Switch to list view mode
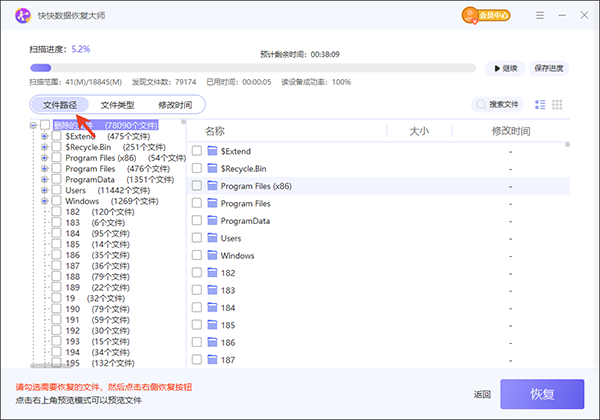The width and height of the screenshot is (600, 420). (x=540, y=104)
